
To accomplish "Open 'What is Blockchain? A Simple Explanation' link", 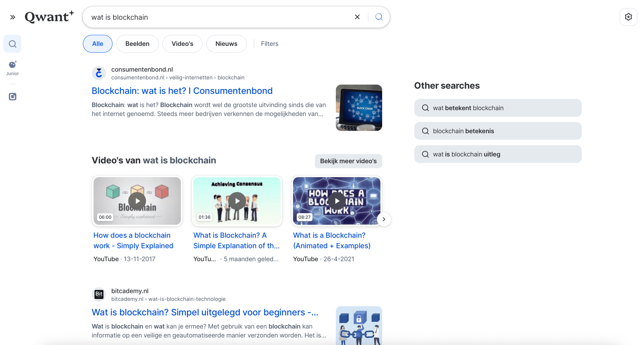I will tap(236, 240).
